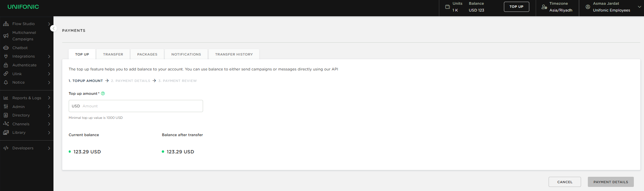644x191 pixels.
Task: Click the Unifonic logo
Action: (x=23, y=7)
